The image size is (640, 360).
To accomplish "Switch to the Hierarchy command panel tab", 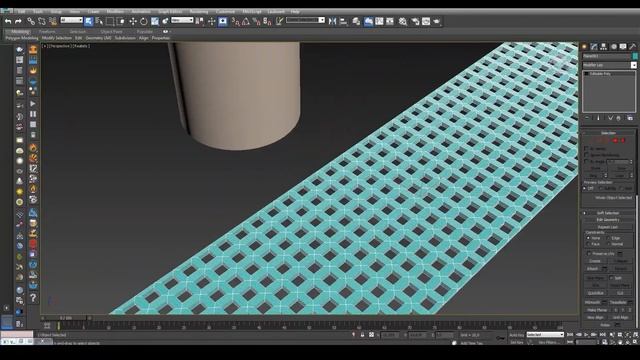I will [x=603, y=47].
